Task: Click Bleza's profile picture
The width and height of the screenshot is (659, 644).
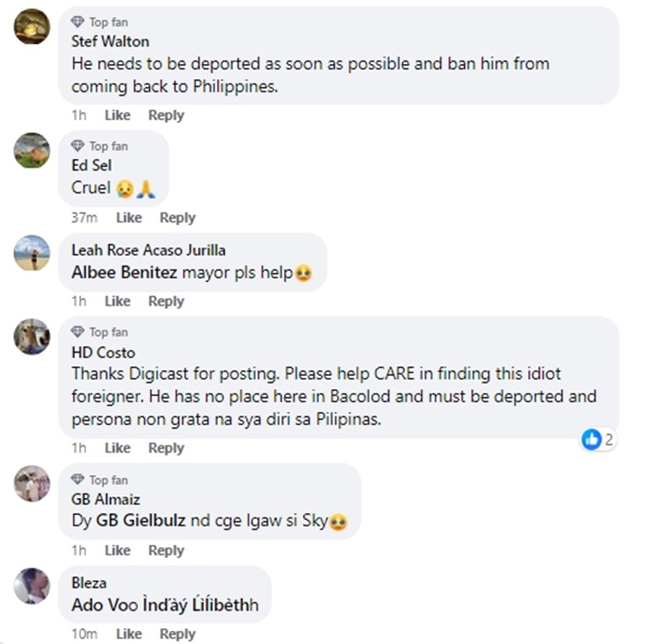Action: [32, 585]
